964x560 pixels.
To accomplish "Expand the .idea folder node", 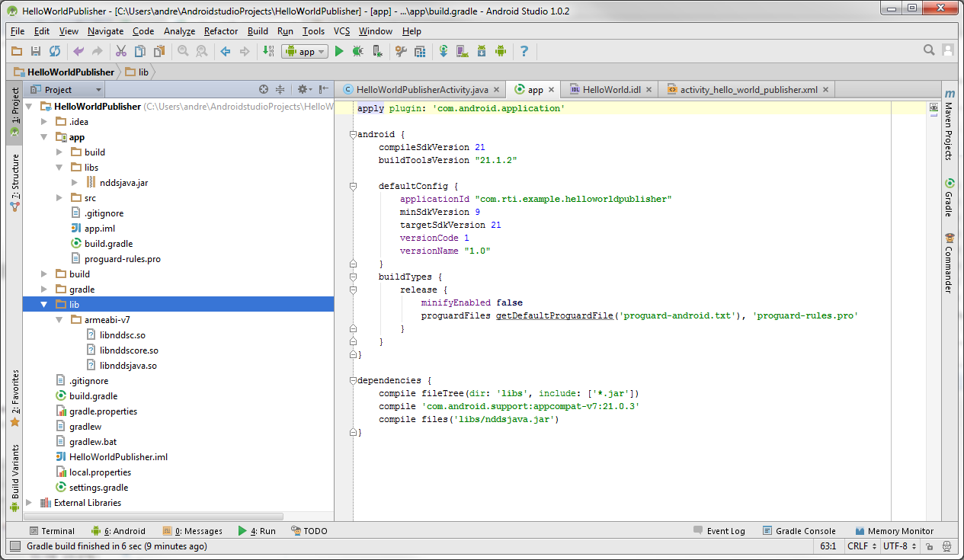I will [x=44, y=122].
